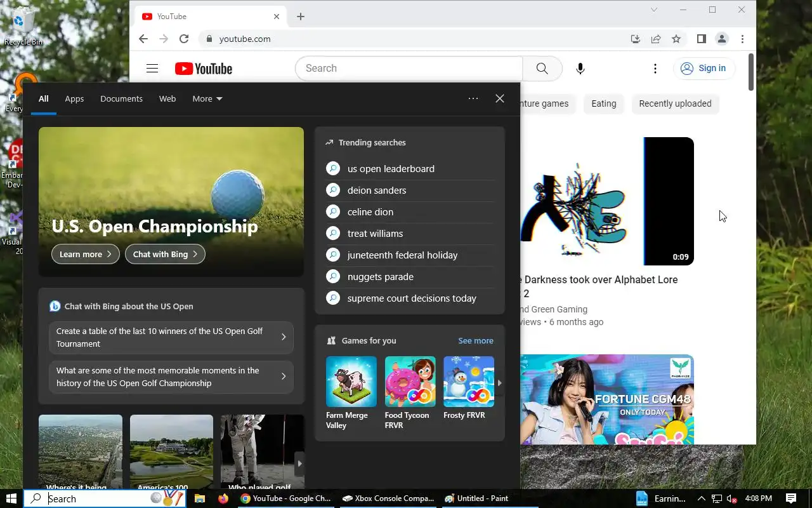Viewport: 812px width, 508px height.
Task: Show hidden system tray icons
Action: coord(701,498)
